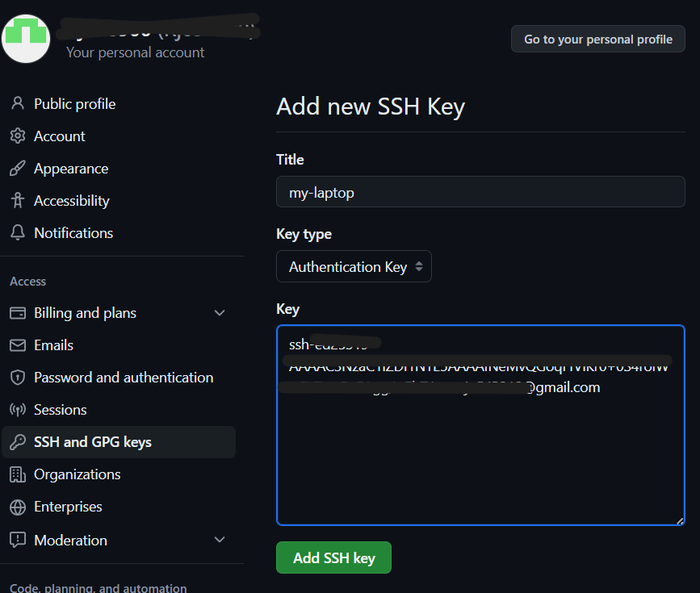Click the profile avatar image
The width and height of the screenshot is (700, 593).
coord(26,37)
